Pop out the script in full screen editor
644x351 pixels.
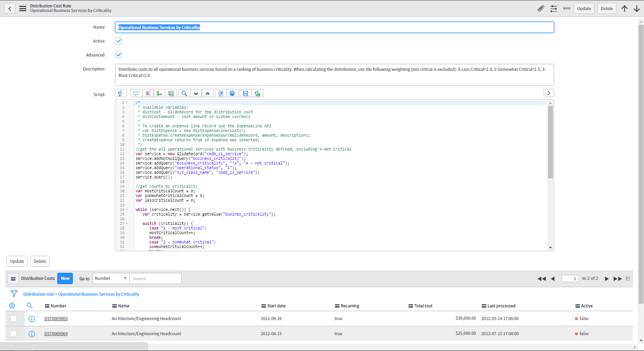click(220, 93)
